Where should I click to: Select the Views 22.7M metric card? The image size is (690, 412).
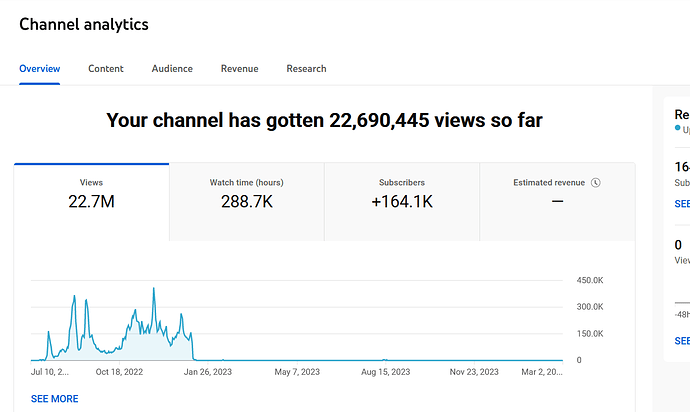click(92, 202)
